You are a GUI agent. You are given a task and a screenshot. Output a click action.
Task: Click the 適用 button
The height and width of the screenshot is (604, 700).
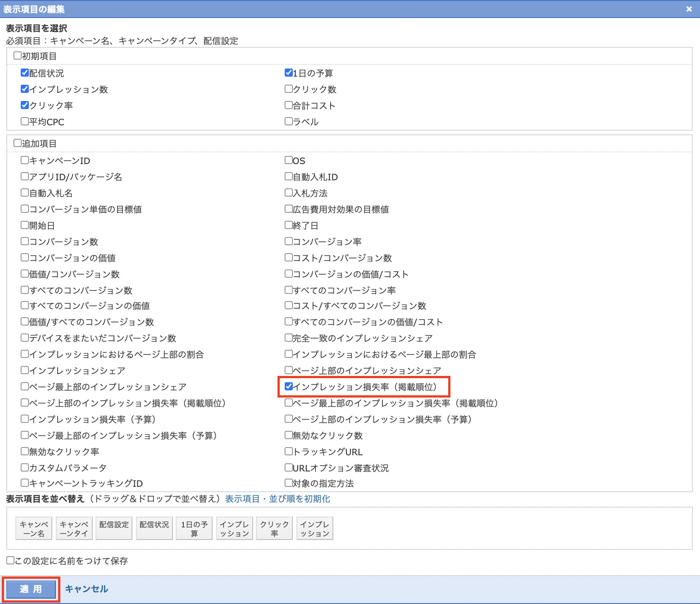click(x=31, y=589)
